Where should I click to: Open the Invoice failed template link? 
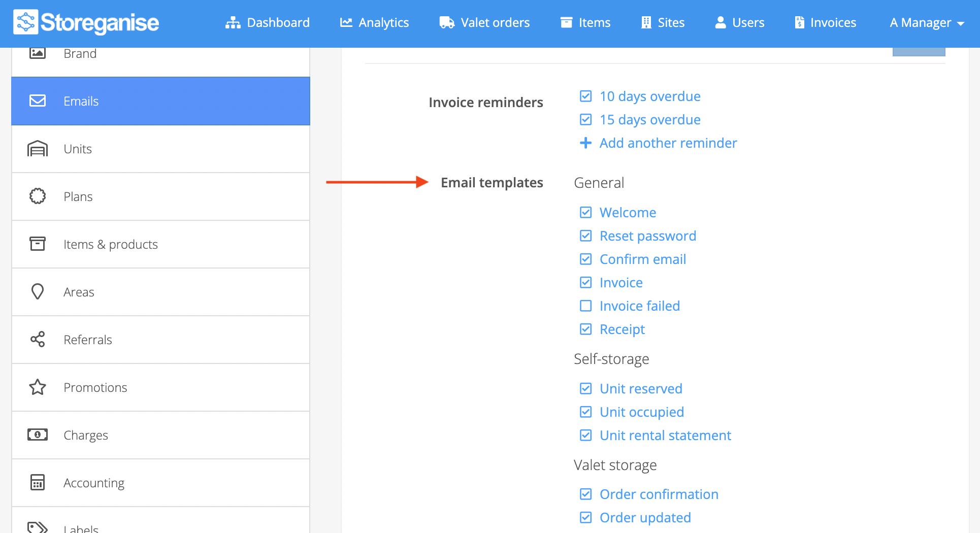[x=640, y=306]
